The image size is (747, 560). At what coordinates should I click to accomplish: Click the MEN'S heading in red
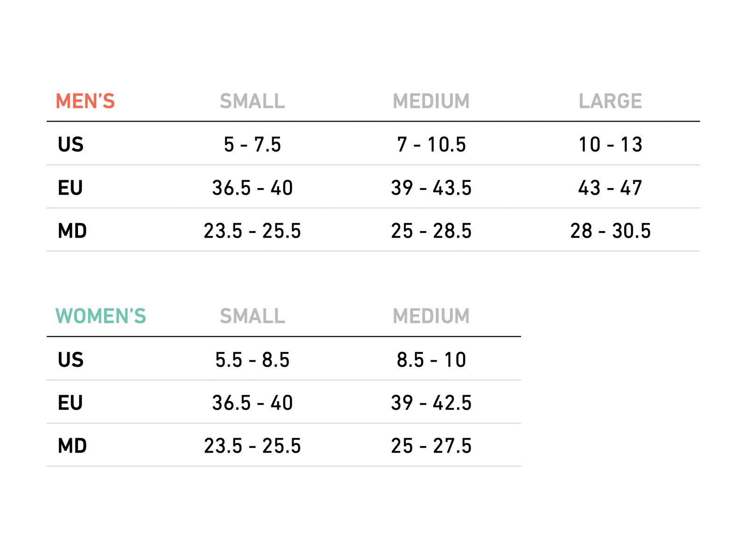(x=85, y=101)
